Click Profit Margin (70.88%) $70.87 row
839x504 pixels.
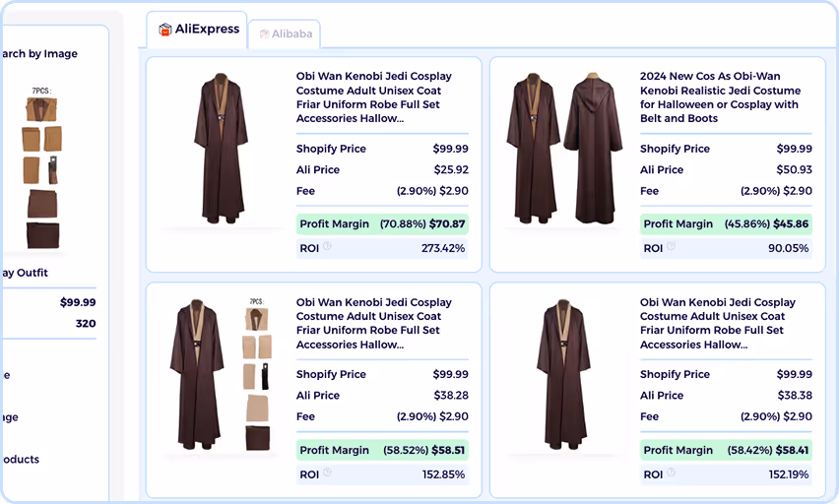tap(383, 223)
